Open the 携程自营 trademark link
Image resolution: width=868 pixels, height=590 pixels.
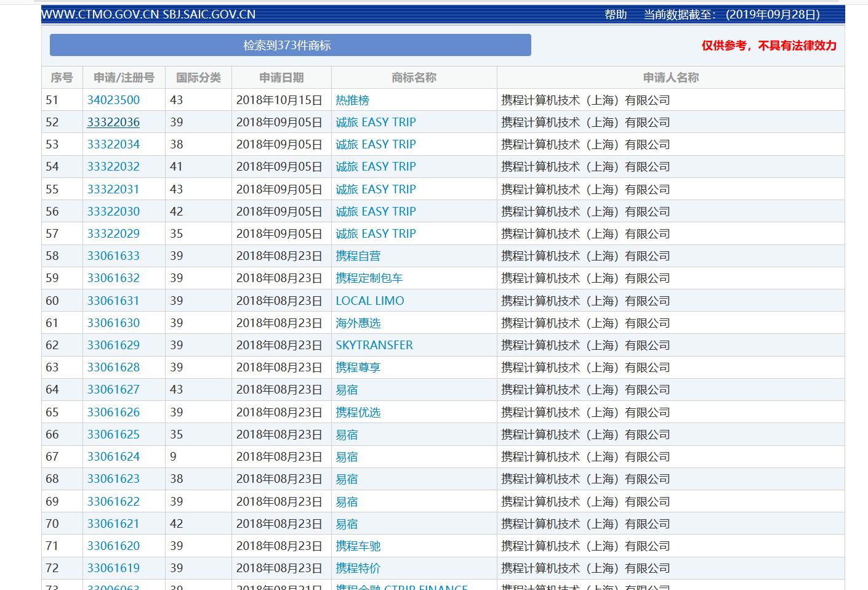[358, 256]
